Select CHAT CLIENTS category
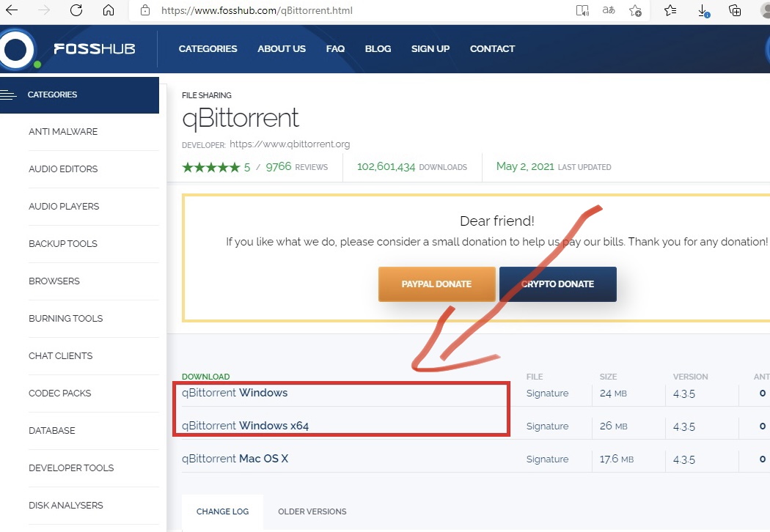Viewport: 770px width, 532px height. click(60, 355)
